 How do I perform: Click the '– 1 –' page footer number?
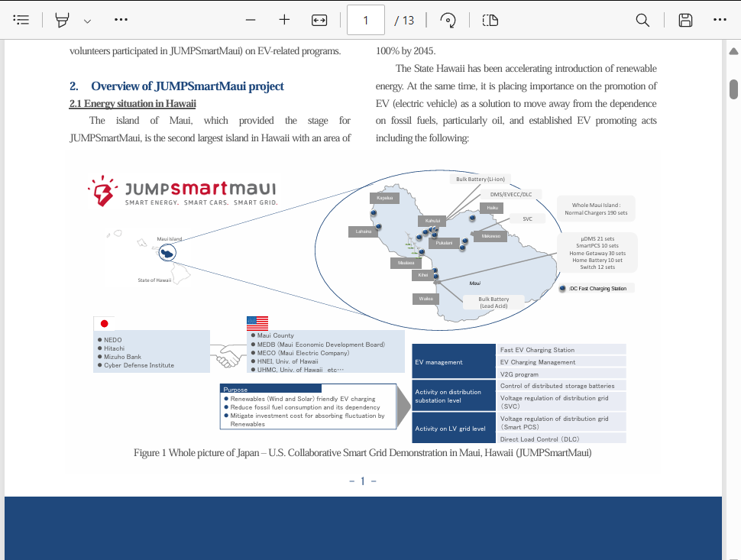[362, 481]
